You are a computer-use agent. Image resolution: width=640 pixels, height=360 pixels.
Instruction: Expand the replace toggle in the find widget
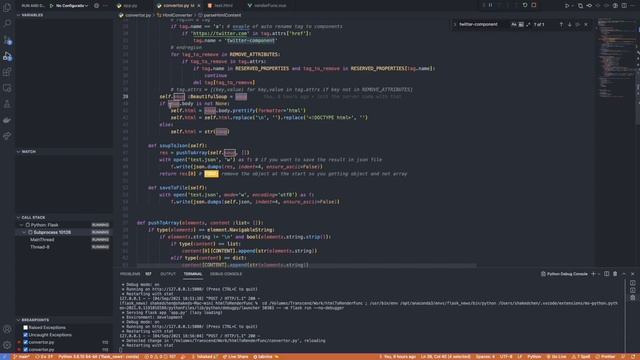pos(455,24)
